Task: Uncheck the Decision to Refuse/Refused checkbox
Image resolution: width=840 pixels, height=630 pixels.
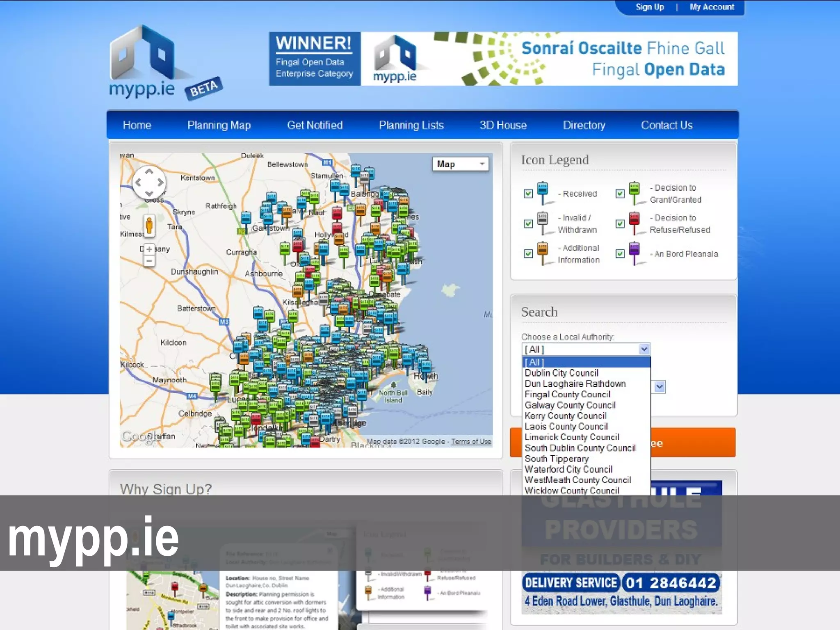Action: [620, 224]
